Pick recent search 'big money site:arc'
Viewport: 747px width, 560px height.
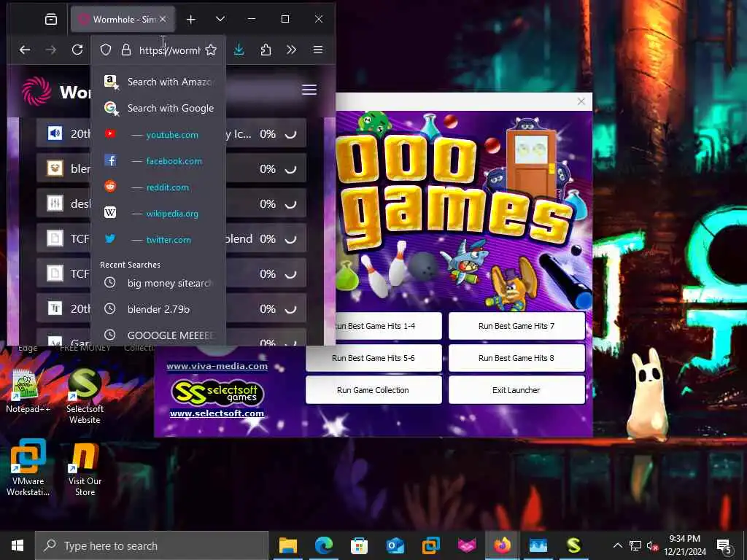pos(158,284)
